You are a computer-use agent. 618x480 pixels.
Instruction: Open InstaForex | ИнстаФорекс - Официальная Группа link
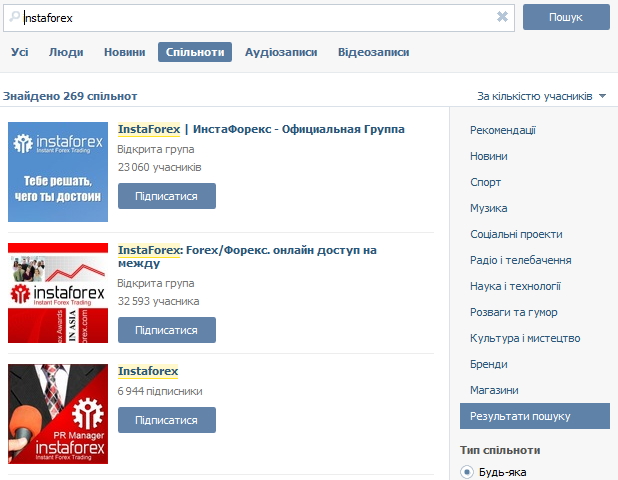point(261,129)
